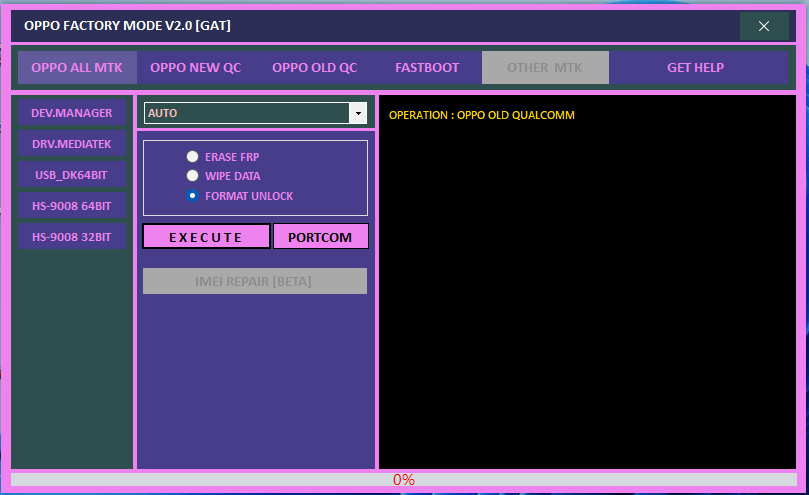Choose the HS-9008 32BIT driver button

72,237
